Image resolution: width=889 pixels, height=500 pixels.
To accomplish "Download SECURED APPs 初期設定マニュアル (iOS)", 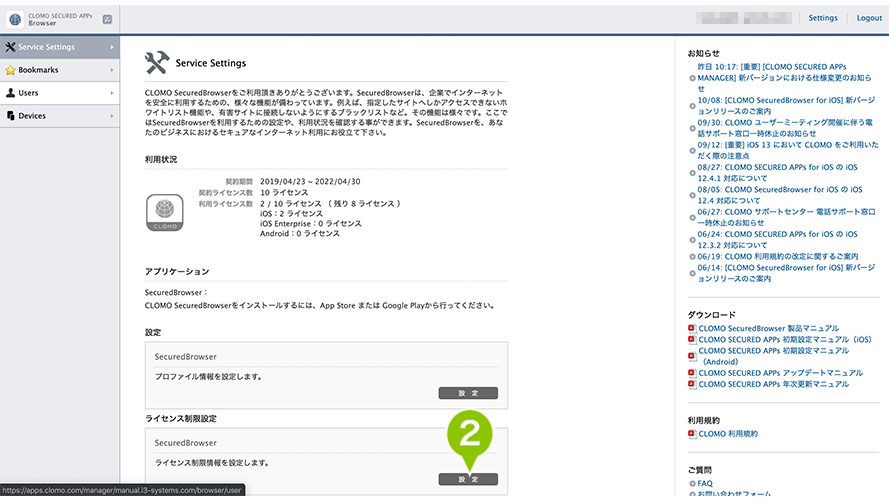I will pos(785,340).
